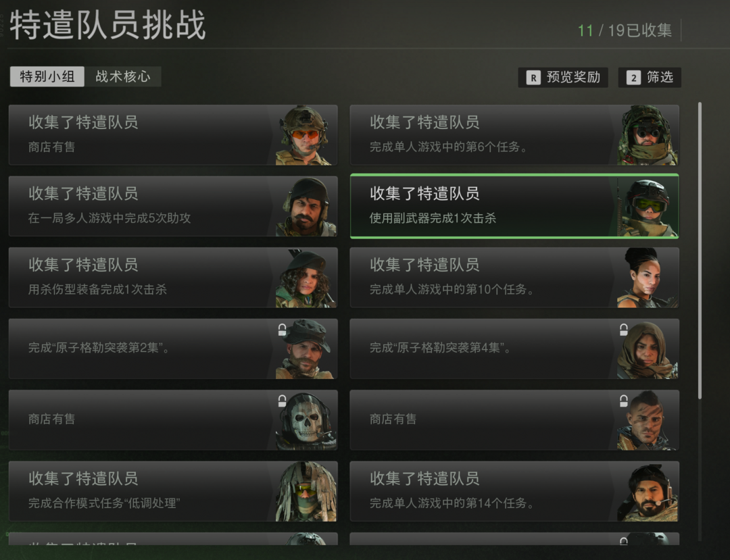Click the lock icon above skull-mask operator
730x560 pixels.
click(282, 401)
